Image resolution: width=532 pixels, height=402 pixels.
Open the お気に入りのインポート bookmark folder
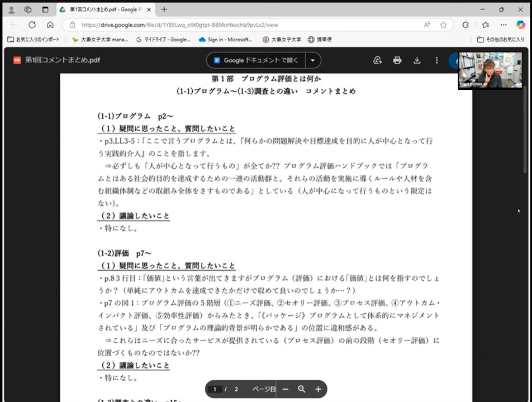pos(34,40)
